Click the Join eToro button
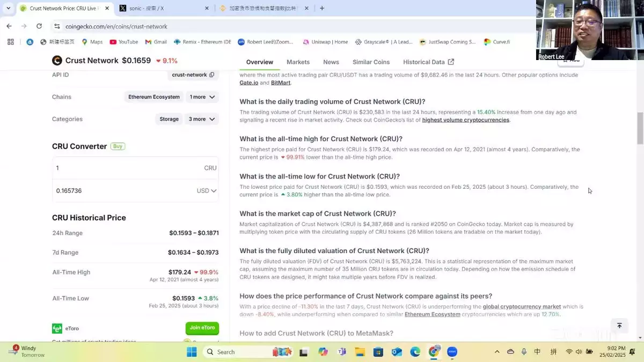This screenshot has height=362, width=644. [x=202, y=328]
